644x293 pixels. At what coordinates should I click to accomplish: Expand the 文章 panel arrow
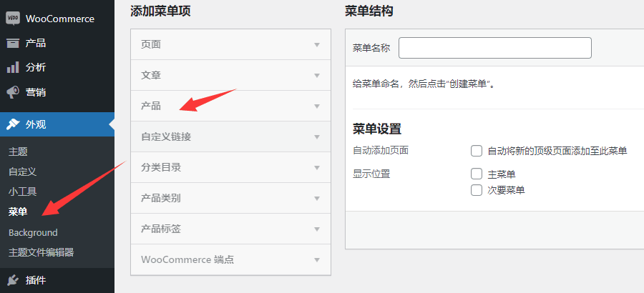pyautogui.click(x=316, y=75)
